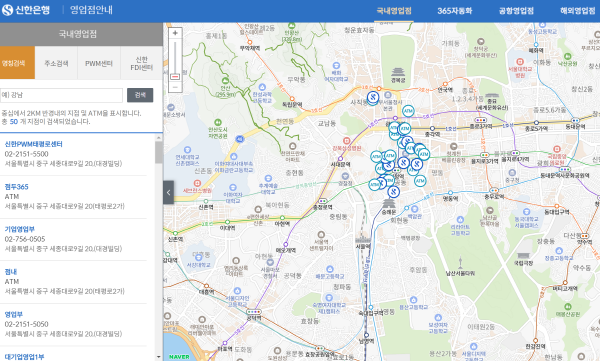Viewport: 600px width, 361px height.
Task: Click the 국립중앙의료원 hospital icon
Action: [x=557, y=149]
